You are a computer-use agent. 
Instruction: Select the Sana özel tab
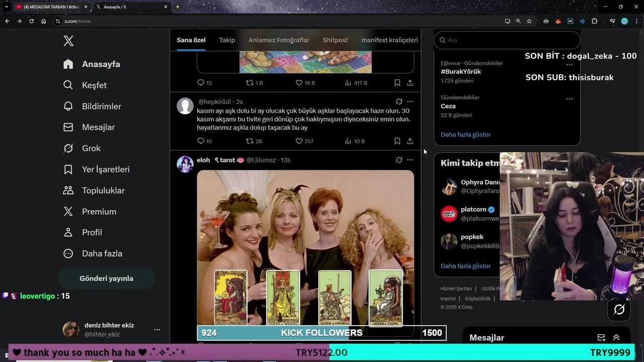click(191, 40)
